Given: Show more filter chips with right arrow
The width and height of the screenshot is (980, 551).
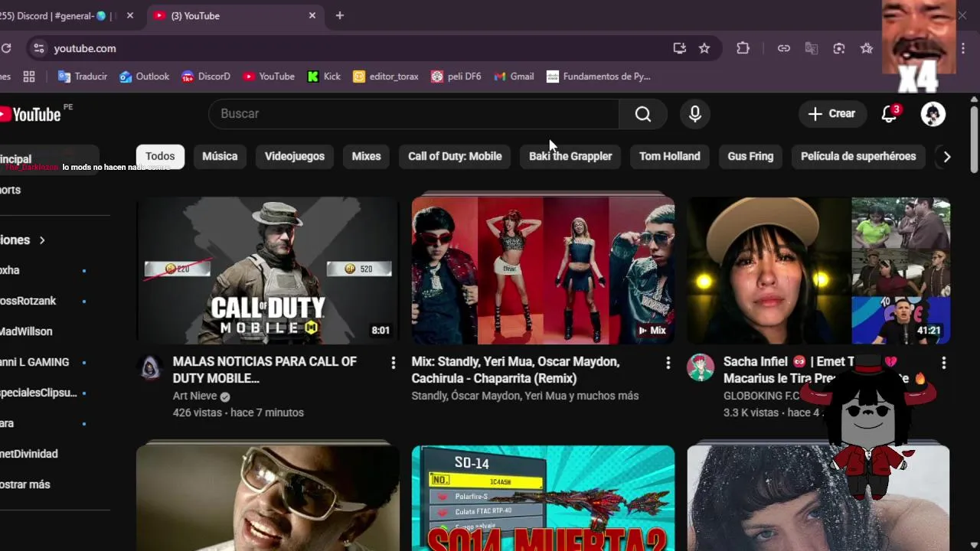Looking at the screenshot, I should tap(947, 157).
